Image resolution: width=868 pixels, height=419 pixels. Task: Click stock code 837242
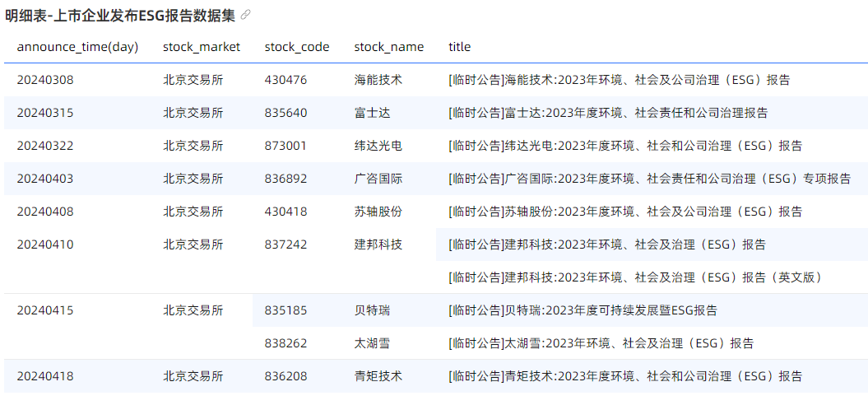(285, 244)
